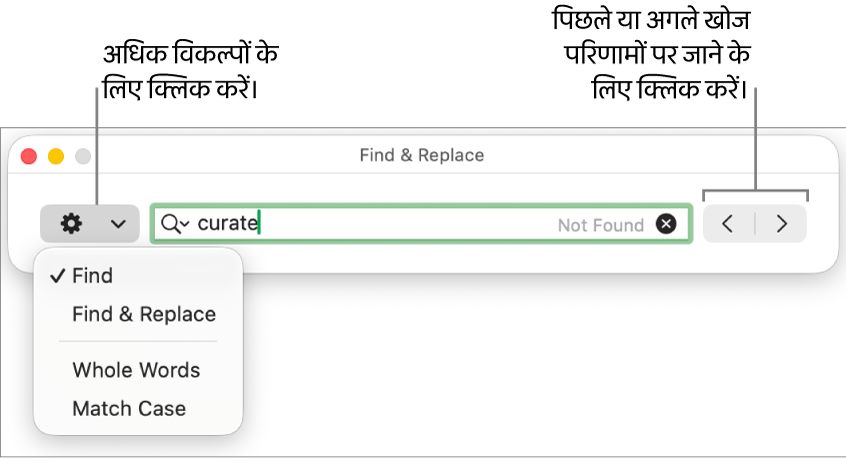Screen dimensions: 846x458
Task: Click the gray zoom window button
Action: tap(83, 156)
